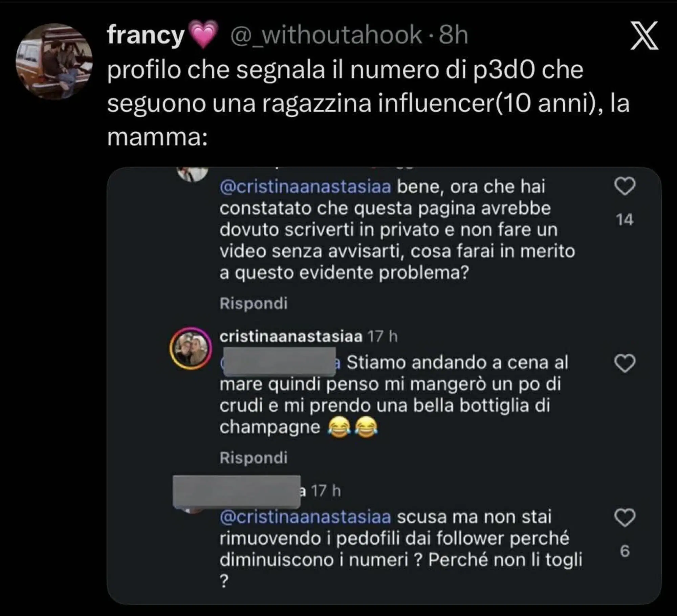The image size is (677, 616).
Task: Click the blurred mention before "Stiamo andando"
Action: (280, 362)
